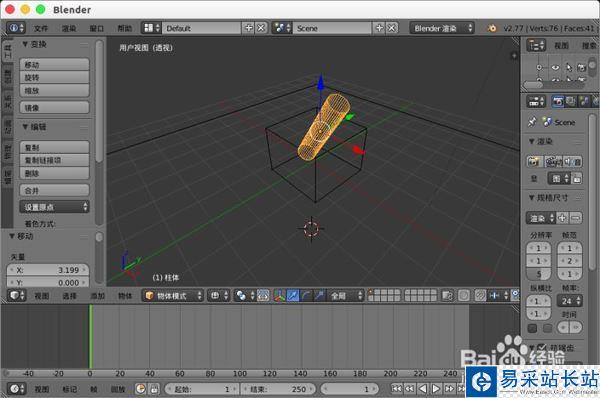Open the Blender render engine dropdown
600x398 pixels.
442,28
